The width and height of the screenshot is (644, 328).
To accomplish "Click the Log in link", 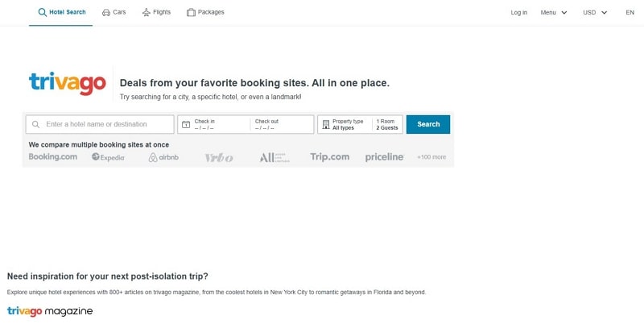I will click(x=519, y=13).
